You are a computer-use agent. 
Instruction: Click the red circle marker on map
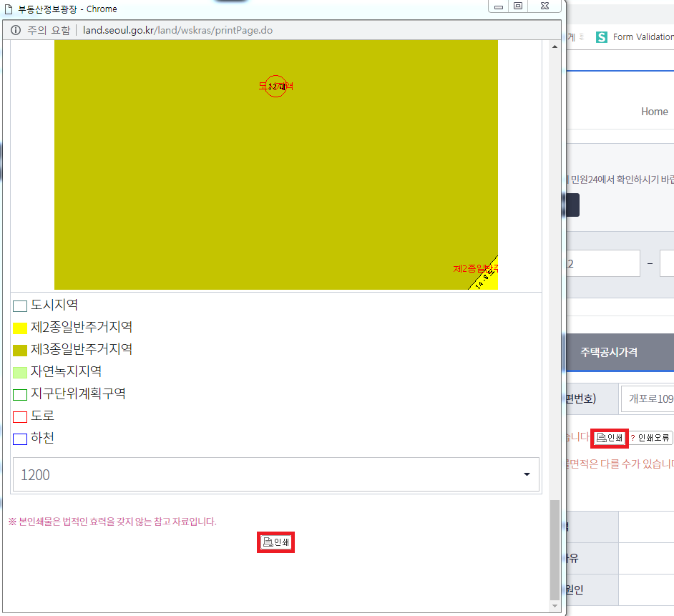[x=275, y=86]
